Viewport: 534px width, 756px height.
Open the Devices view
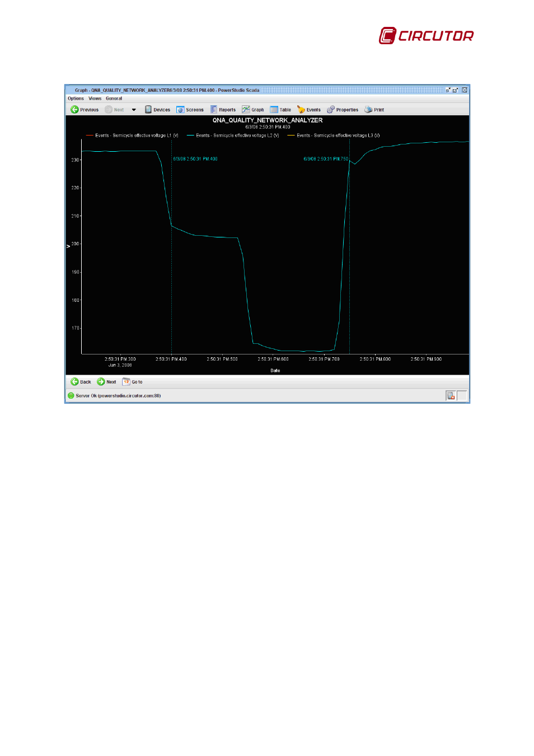[x=157, y=110]
